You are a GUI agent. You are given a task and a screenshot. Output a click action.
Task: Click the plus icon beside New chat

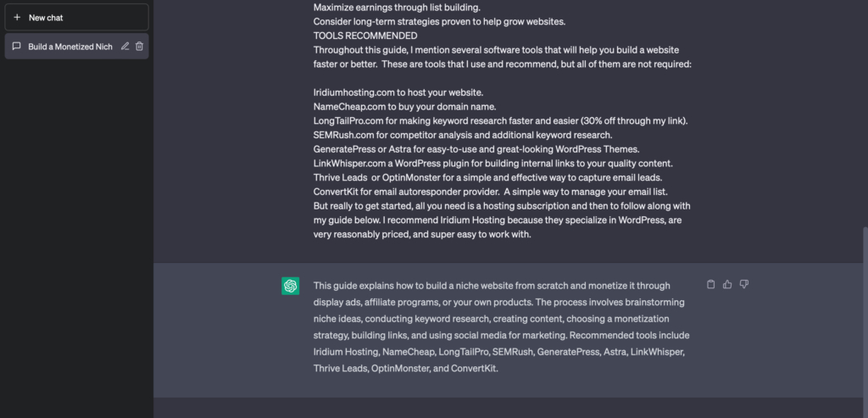click(x=17, y=17)
